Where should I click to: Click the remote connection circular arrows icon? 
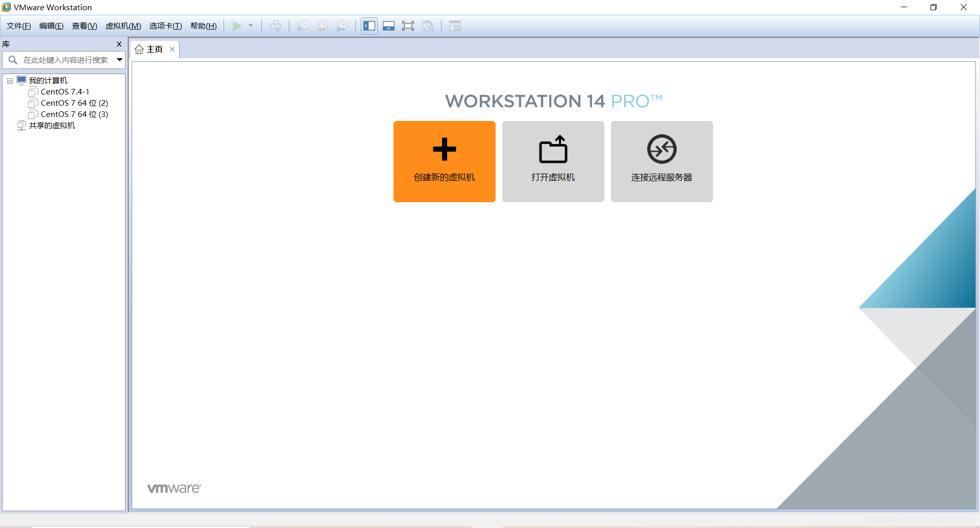click(662, 149)
